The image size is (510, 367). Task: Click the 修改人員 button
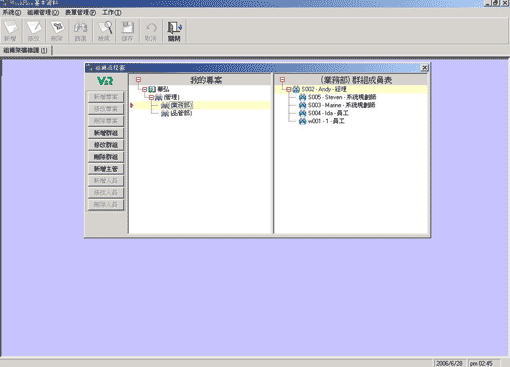(x=106, y=193)
